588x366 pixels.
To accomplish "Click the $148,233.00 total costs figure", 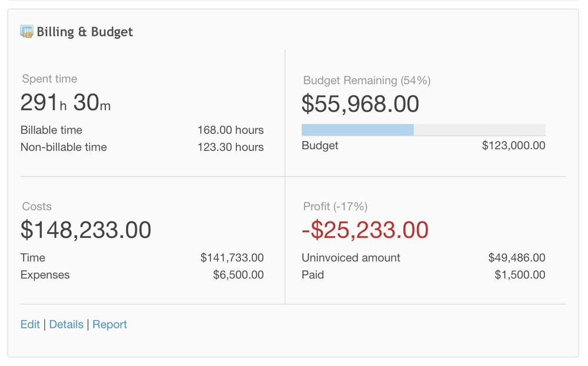I will (x=86, y=229).
